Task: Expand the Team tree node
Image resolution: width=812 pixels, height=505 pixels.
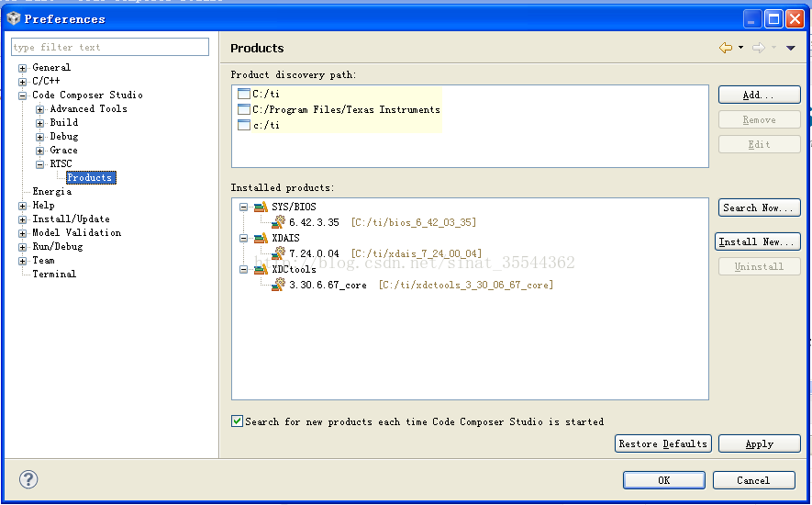Action: point(22,261)
